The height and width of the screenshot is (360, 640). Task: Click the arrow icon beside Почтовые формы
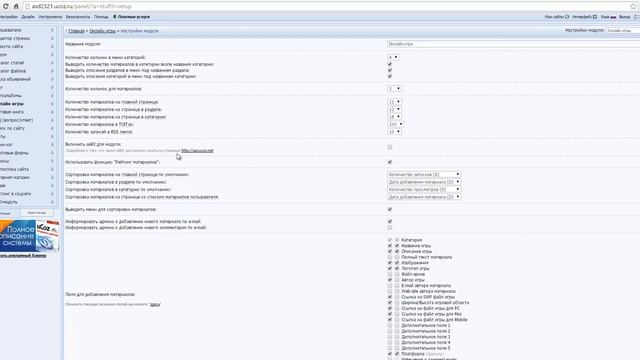[x=52, y=153]
